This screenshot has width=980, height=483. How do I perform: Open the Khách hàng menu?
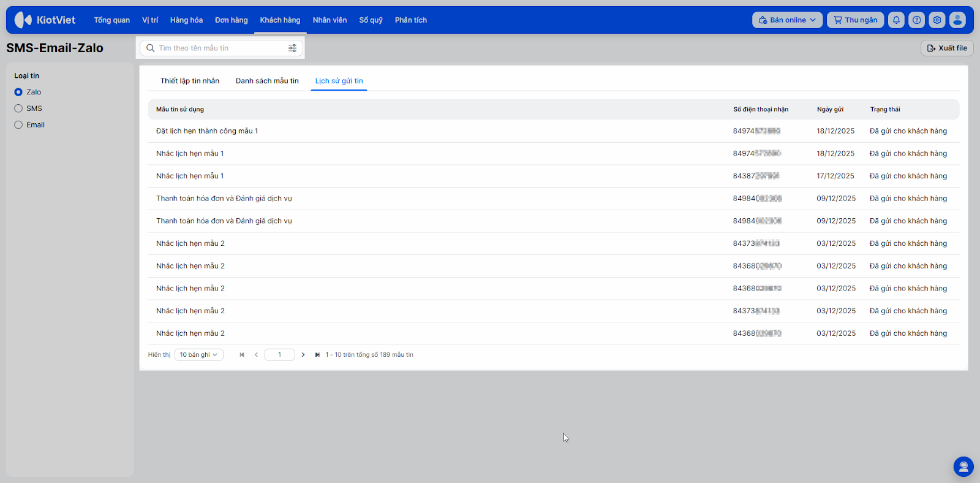(280, 20)
